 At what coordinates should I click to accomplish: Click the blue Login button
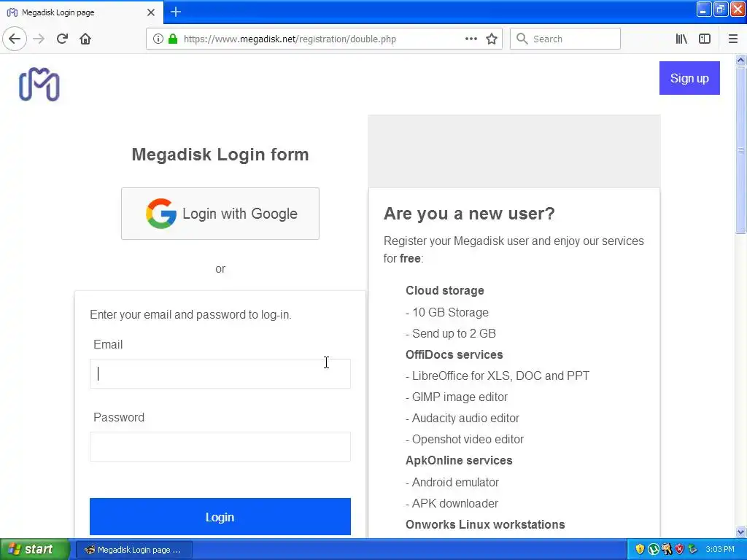220,517
